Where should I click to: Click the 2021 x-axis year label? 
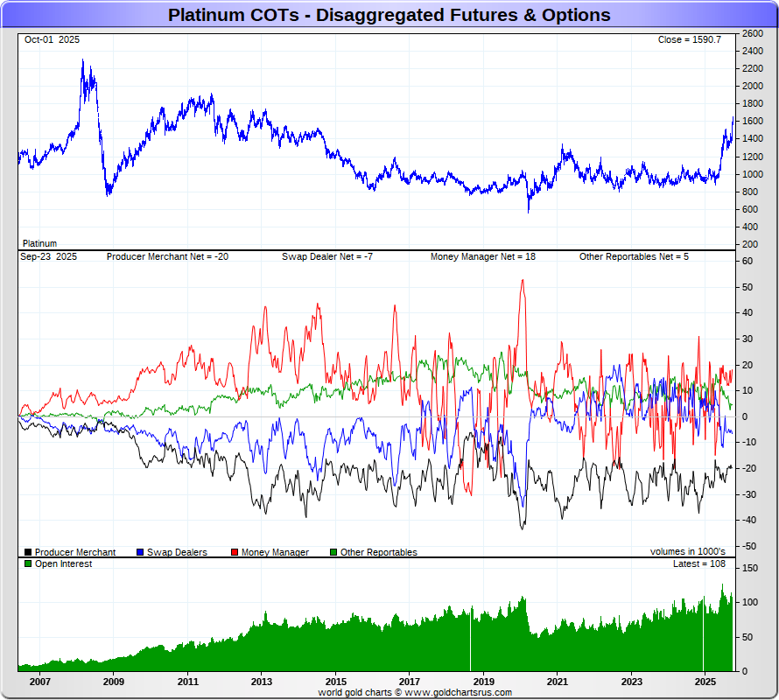point(558,682)
